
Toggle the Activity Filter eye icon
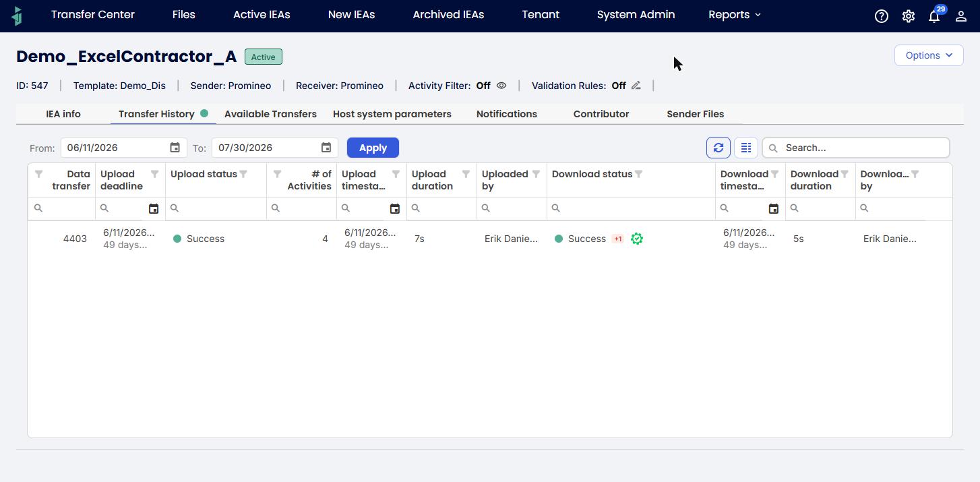(x=501, y=86)
